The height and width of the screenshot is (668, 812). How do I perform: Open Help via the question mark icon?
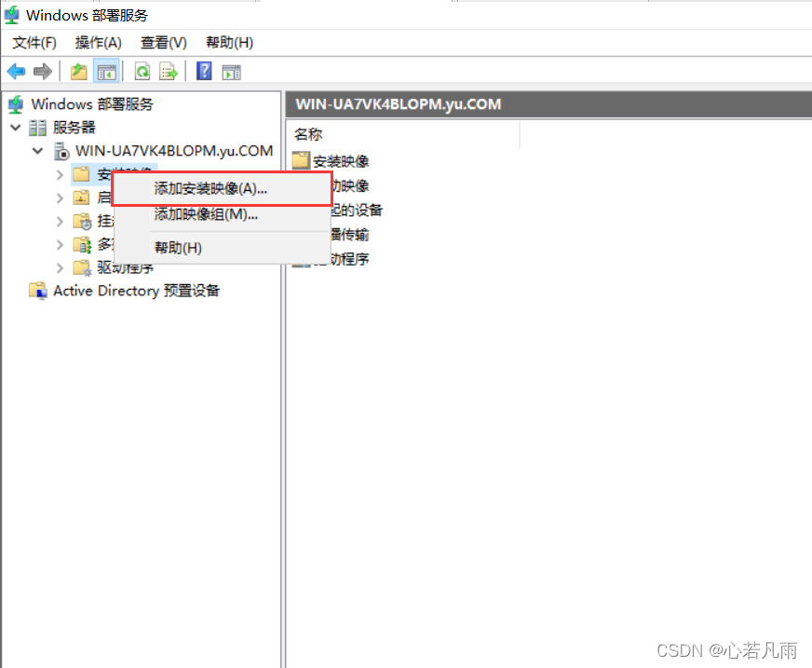pos(205,71)
